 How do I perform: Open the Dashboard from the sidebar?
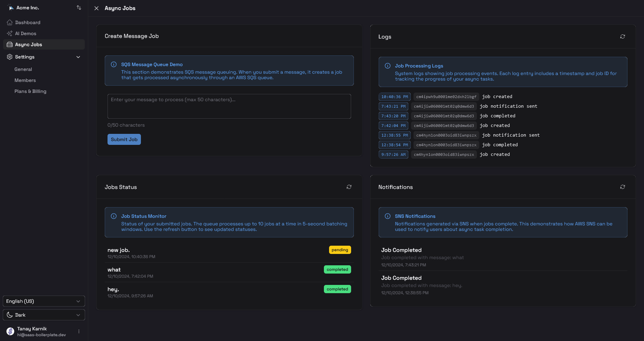[28, 22]
